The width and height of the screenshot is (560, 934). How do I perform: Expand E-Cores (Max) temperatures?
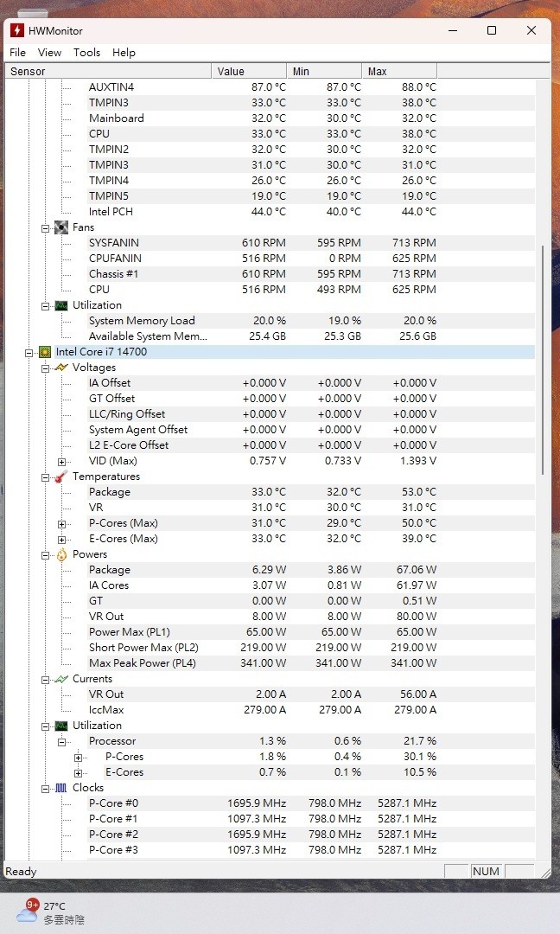(x=62, y=540)
